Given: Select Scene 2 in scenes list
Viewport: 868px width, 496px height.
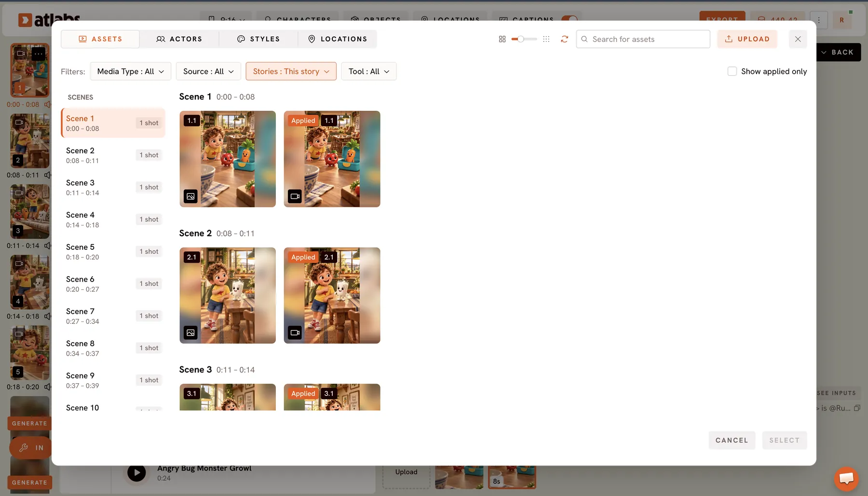Looking at the screenshot, I should click(113, 155).
